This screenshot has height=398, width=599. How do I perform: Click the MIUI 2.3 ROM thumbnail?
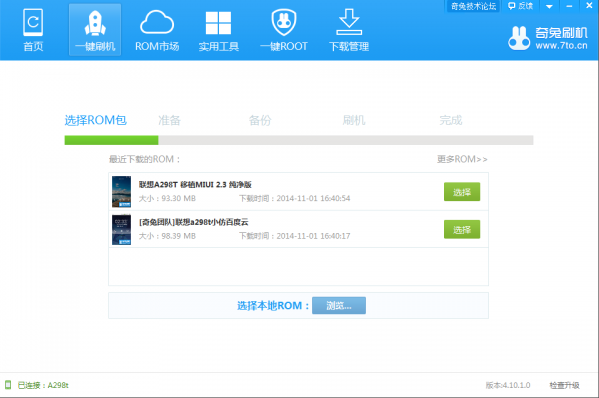tap(121, 191)
